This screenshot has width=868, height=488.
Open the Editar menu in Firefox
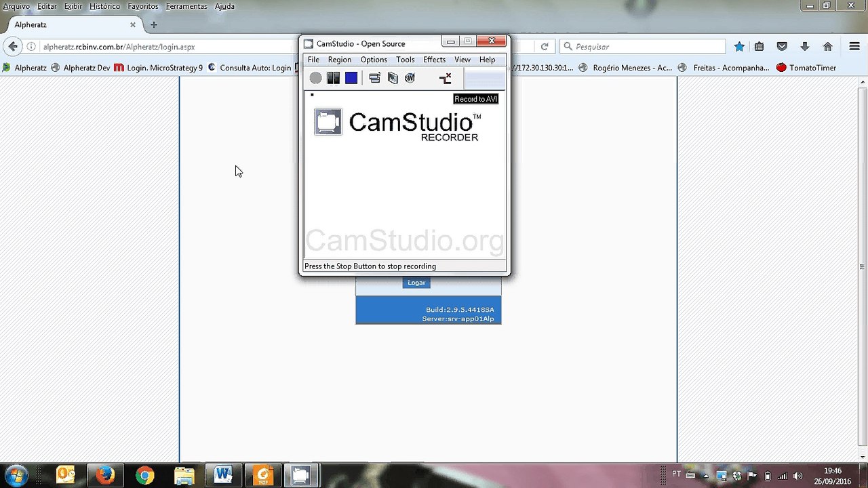[x=47, y=6]
